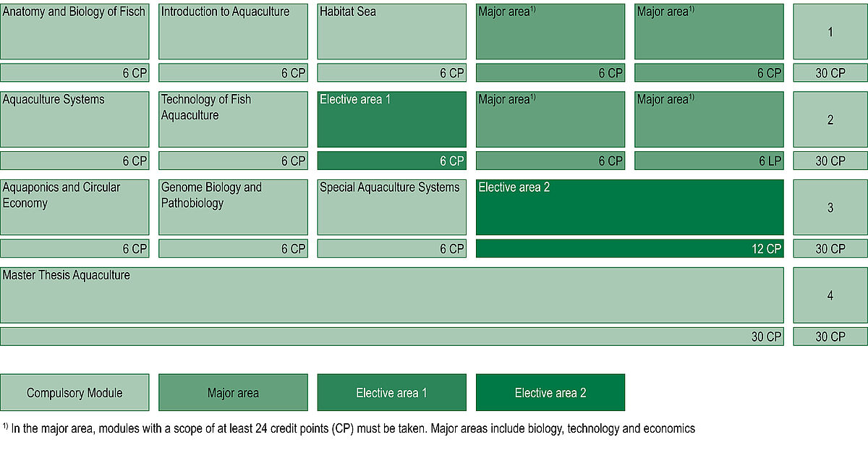This screenshot has width=868, height=458.
Task: Select the semester 1 number box
Action: click(x=830, y=32)
